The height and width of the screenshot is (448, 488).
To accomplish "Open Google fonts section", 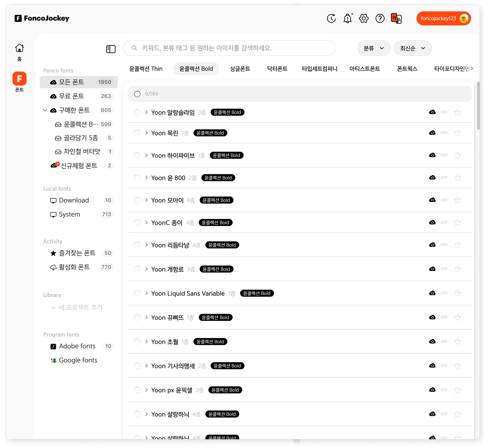I will [x=79, y=360].
